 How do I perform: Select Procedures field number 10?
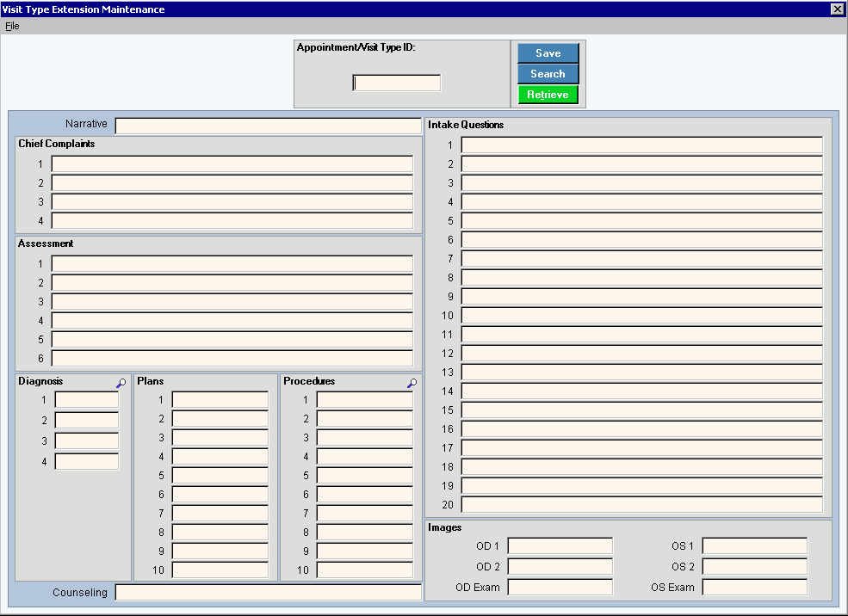(x=365, y=570)
